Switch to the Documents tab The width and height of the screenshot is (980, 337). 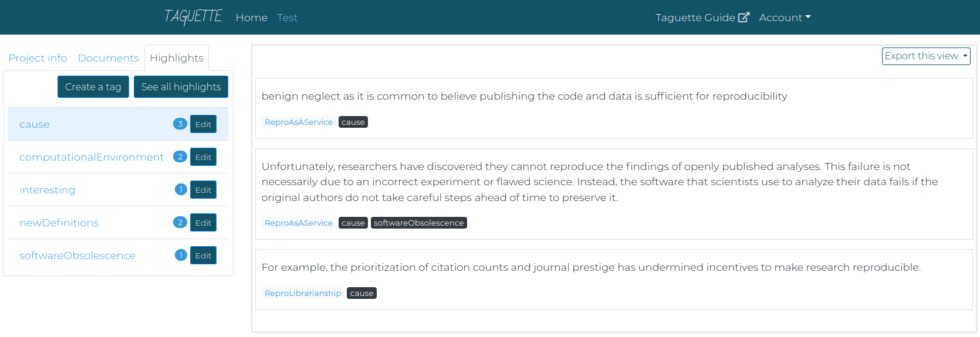[x=109, y=58]
